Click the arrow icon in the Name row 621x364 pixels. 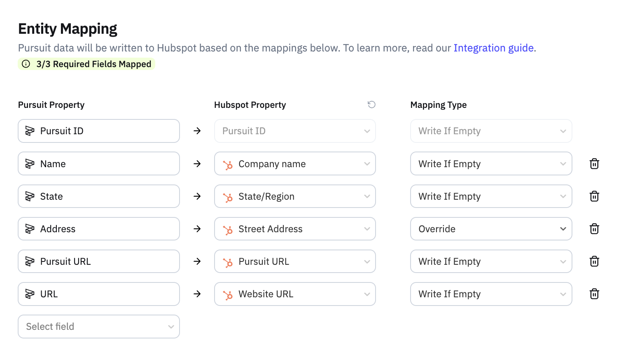click(197, 163)
